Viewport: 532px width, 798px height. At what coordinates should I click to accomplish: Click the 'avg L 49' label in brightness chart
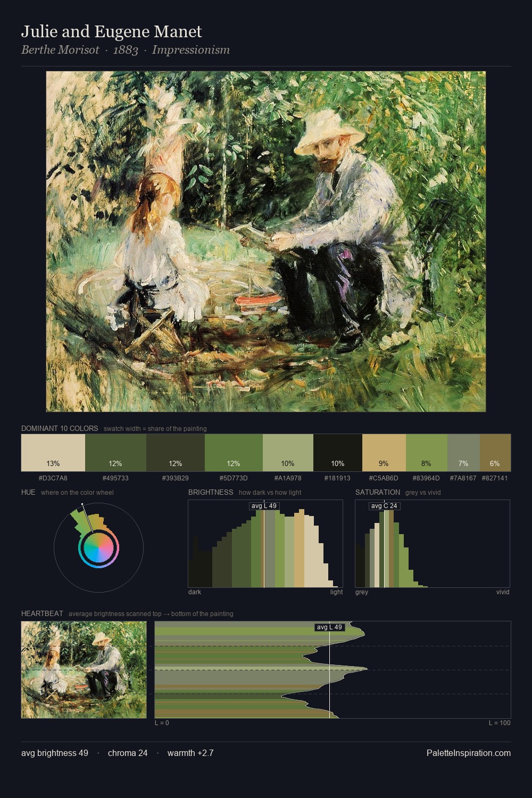click(x=264, y=506)
